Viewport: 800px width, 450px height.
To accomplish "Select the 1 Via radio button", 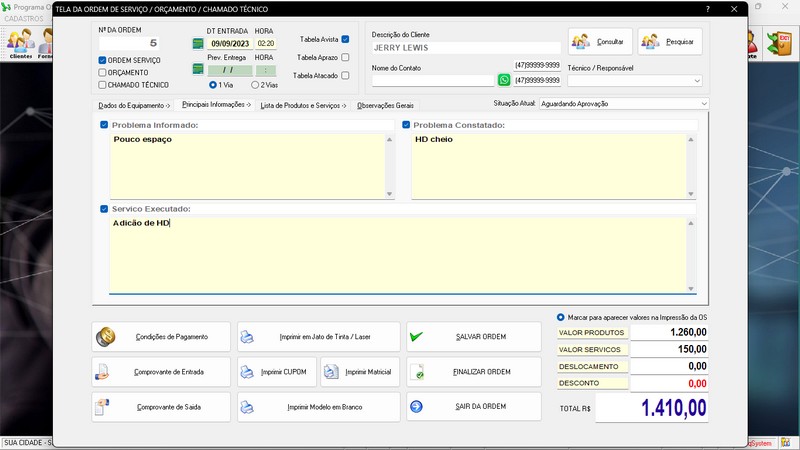I will point(213,85).
